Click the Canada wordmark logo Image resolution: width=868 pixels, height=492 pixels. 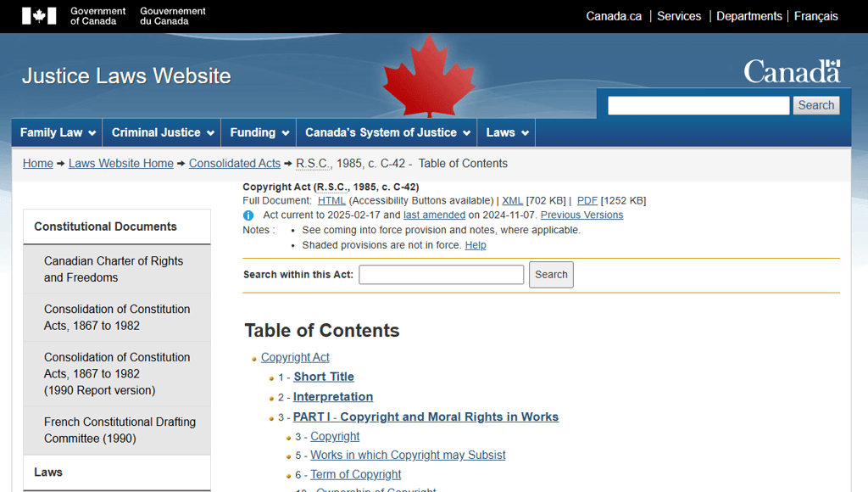792,71
